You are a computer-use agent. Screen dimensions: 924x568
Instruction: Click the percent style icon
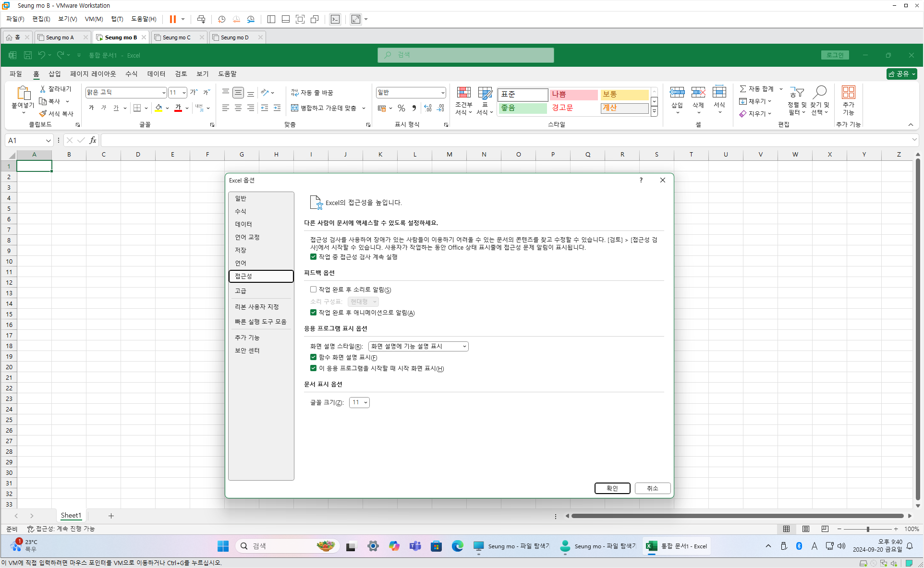pyautogui.click(x=401, y=108)
